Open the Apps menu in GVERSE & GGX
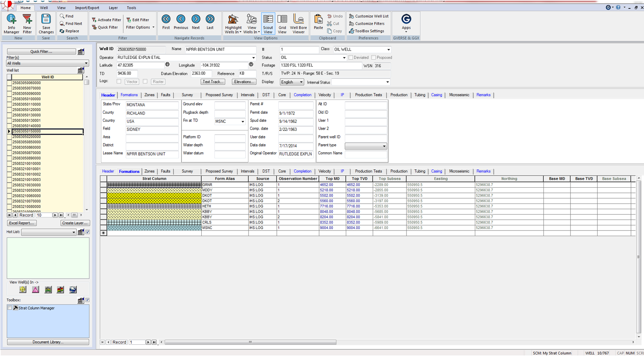Screen dimensions: 644x357 pyautogui.click(x=406, y=22)
